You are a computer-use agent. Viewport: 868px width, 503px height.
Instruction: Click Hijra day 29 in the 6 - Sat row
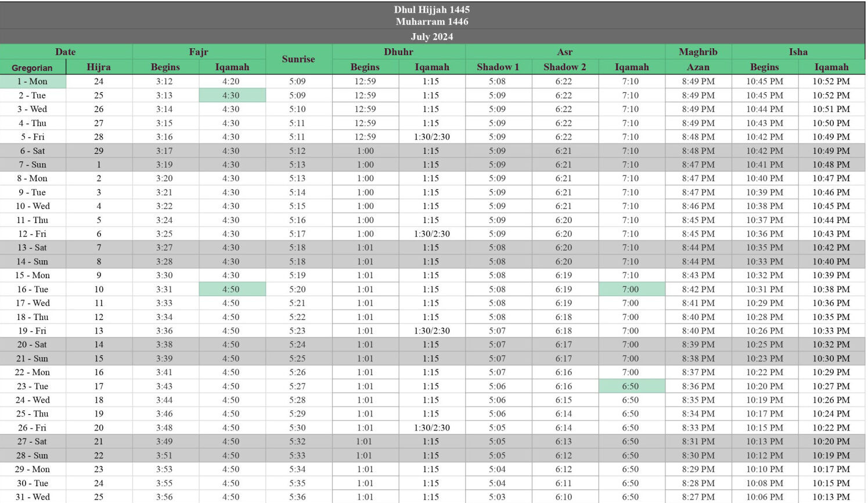(x=99, y=151)
